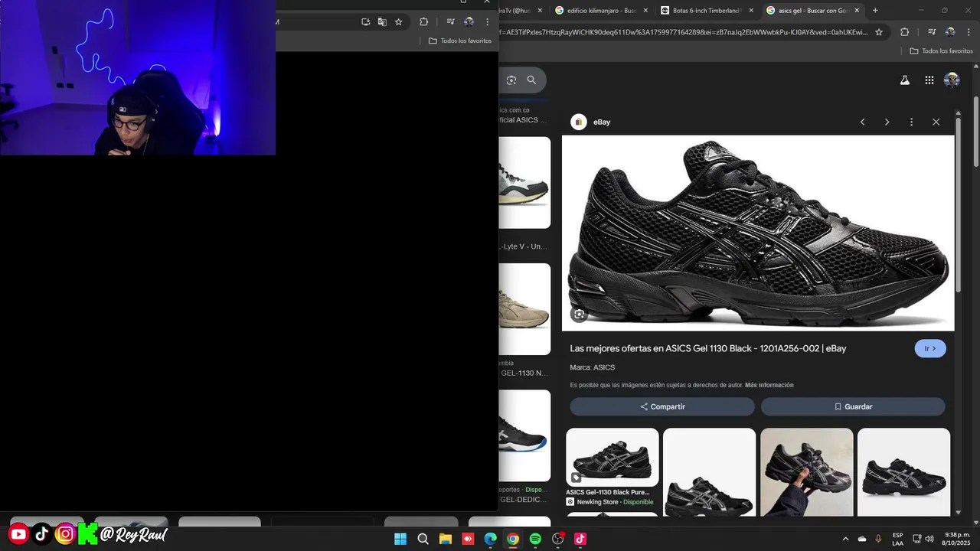
Task: Close the edificio kilimanjaro tab
Action: pyautogui.click(x=645, y=11)
